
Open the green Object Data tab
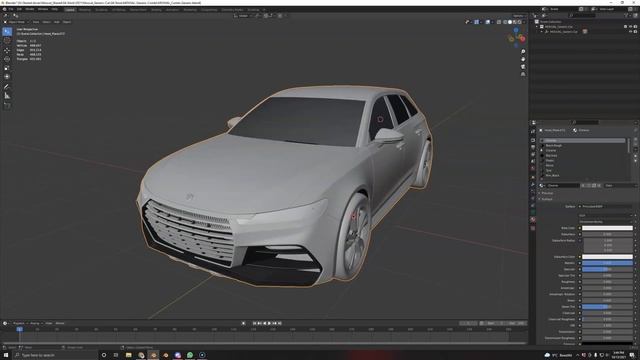[x=533, y=212]
